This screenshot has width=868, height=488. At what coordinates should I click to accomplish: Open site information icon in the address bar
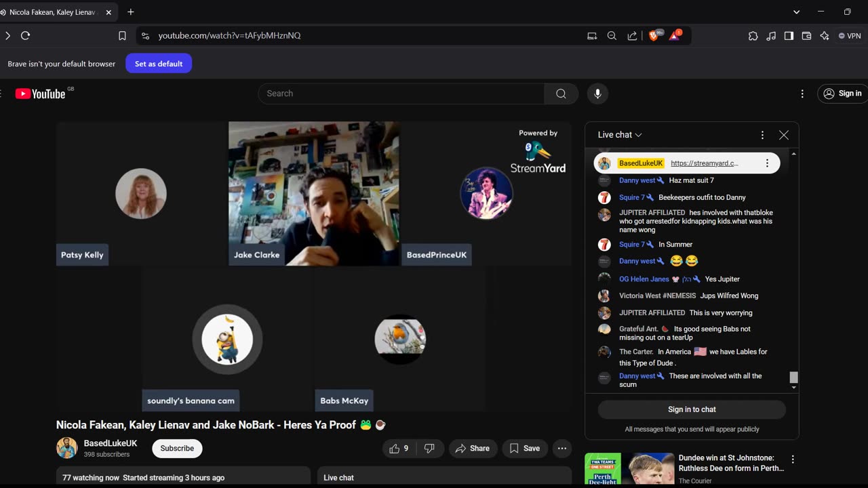[x=144, y=36]
